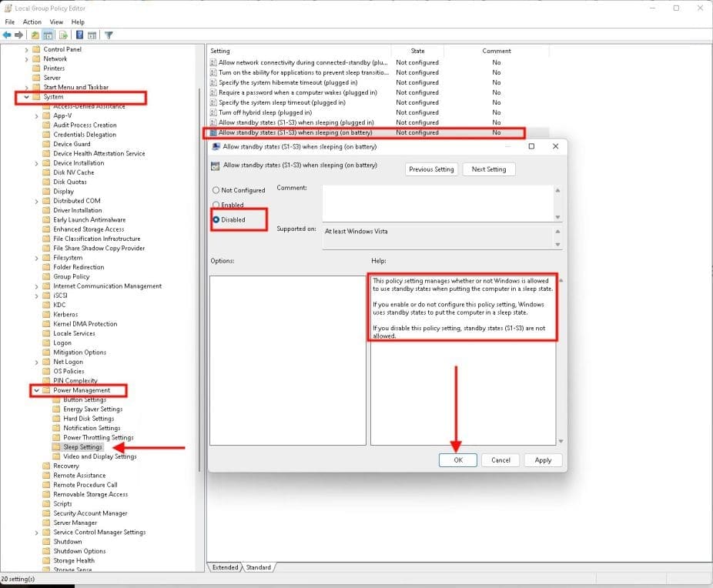Image resolution: width=713 pixels, height=588 pixels.
Task: Toggle the Show/Hide Console Tree icon
Action: point(47,35)
